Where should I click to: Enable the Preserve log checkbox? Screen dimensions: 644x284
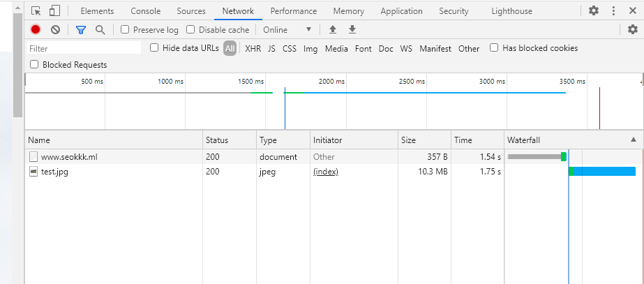point(125,30)
